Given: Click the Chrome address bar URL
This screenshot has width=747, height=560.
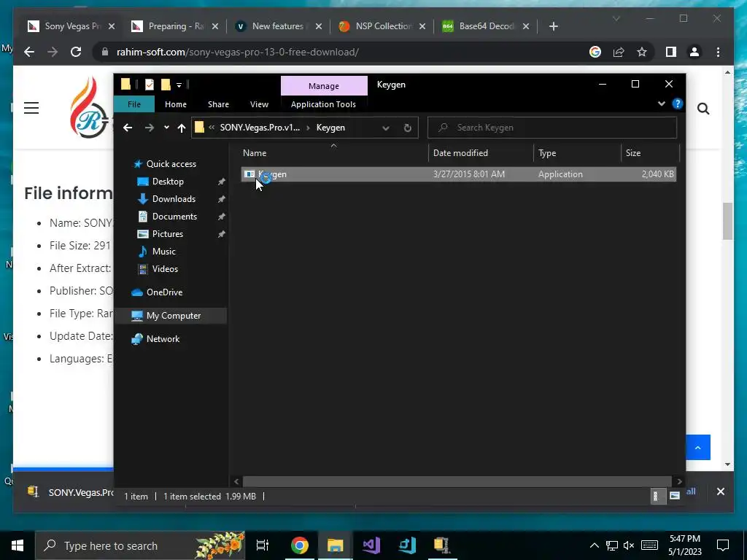Looking at the screenshot, I should [x=238, y=52].
